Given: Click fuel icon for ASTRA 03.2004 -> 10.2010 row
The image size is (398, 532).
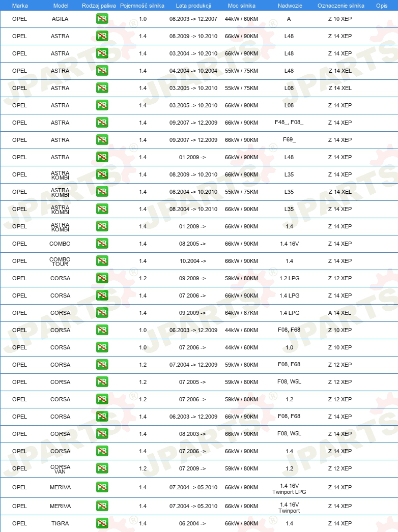Looking at the screenshot, I should tap(102, 53).
